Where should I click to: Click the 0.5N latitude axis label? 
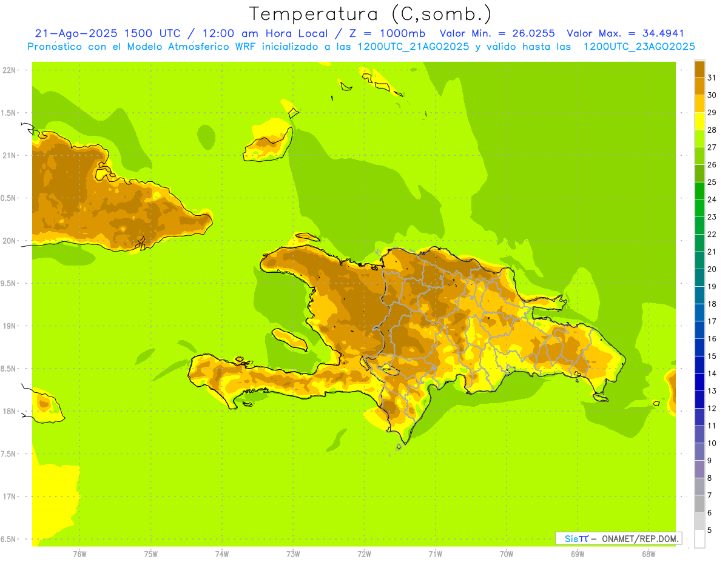tap(8, 198)
